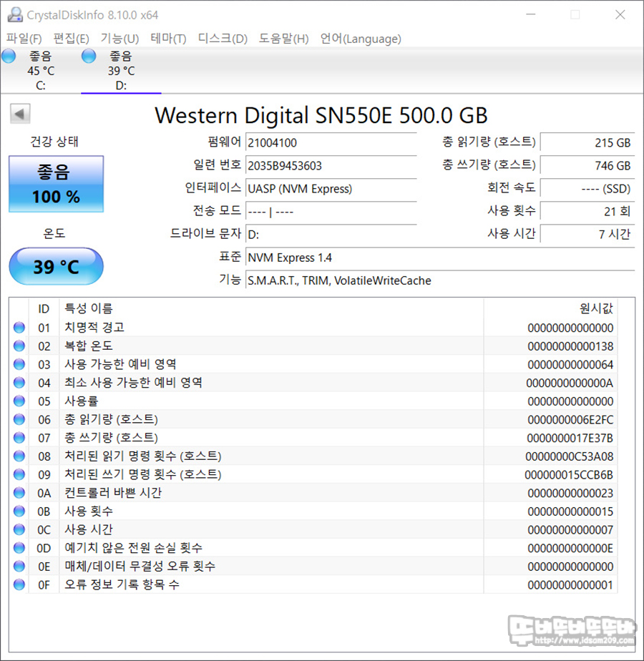
Task: Click the rotation rate value ---- (SSD)
Action: [x=587, y=188]
